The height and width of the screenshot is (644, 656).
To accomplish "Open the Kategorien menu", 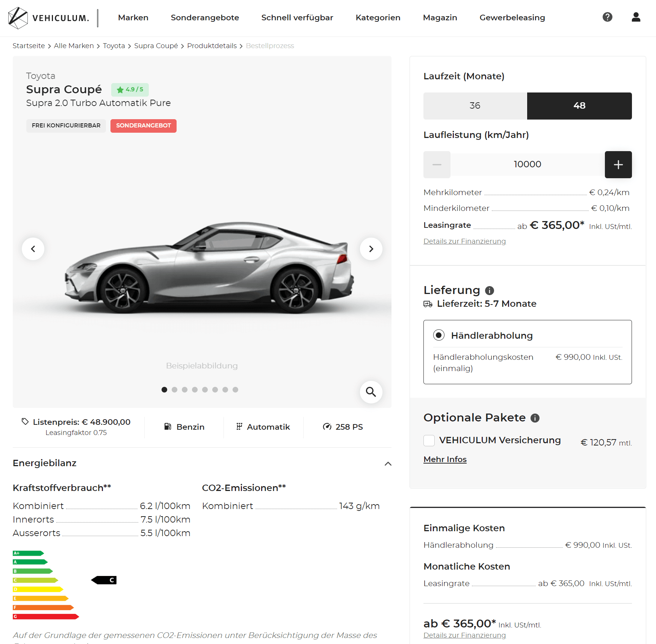I will [x=378, y=18].
